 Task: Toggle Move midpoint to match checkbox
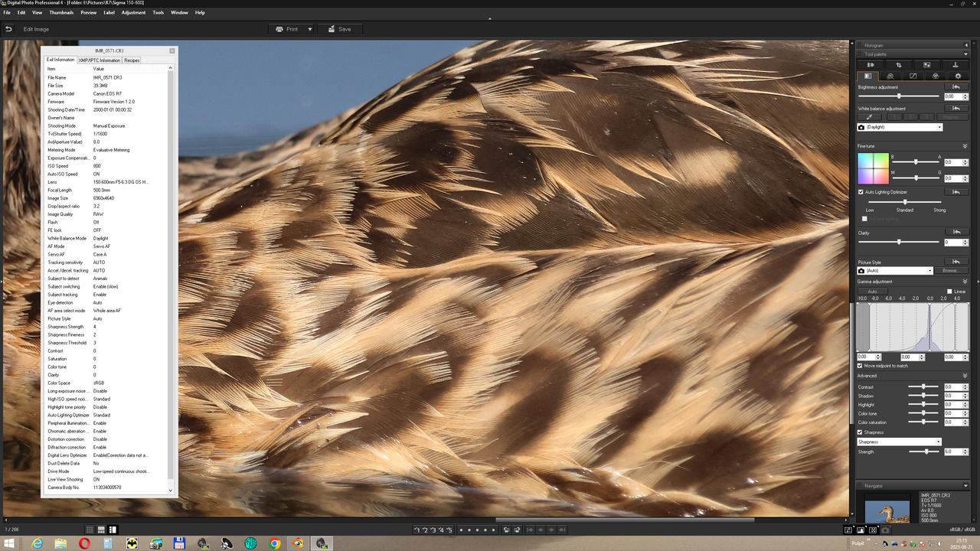click(861, 366)
